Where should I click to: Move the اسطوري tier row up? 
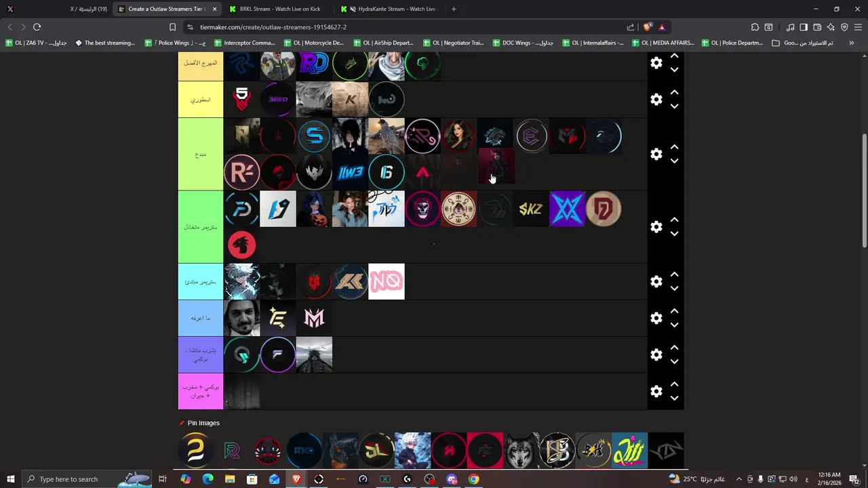(x=674, y=92)
